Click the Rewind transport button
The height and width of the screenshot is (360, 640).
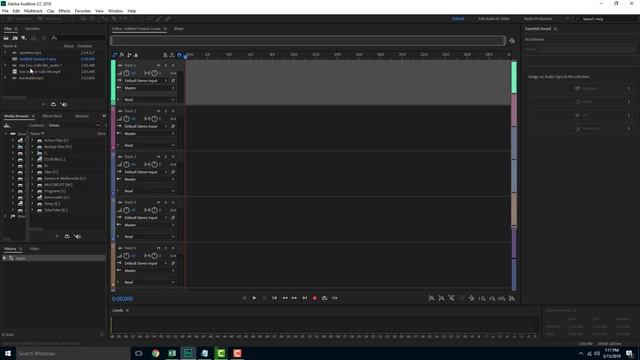284,298
